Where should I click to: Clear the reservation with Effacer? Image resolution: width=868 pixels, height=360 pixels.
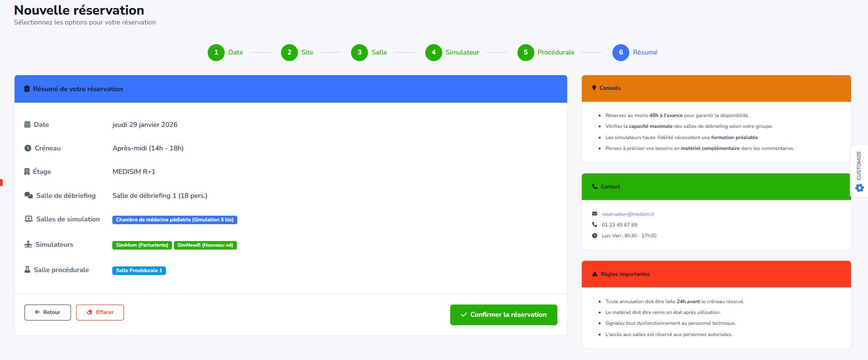100,313
